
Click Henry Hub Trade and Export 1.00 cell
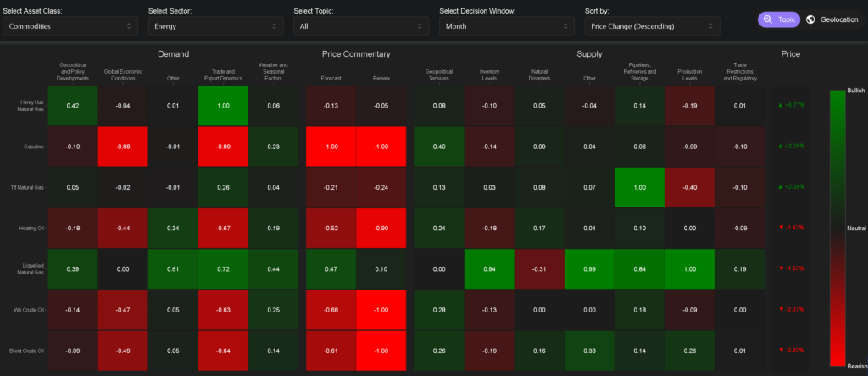pyautogui.click(x=223, y=106)
